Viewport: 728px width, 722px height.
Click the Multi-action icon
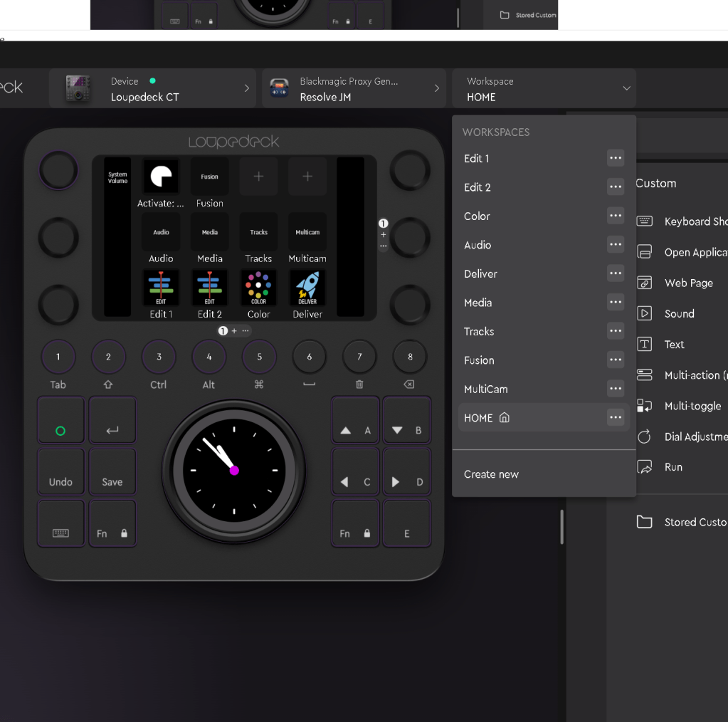(x=644, y=375)
